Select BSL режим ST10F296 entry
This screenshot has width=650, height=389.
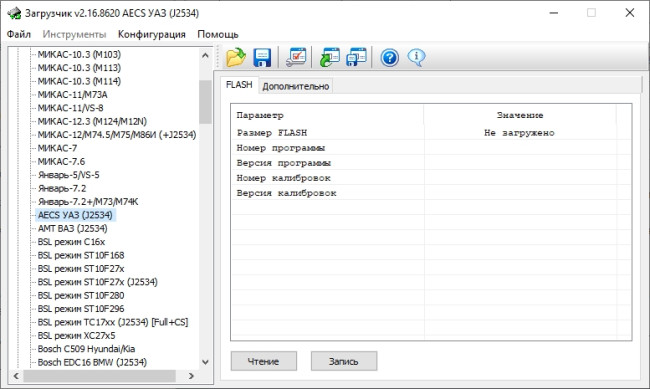pos(81,309)
